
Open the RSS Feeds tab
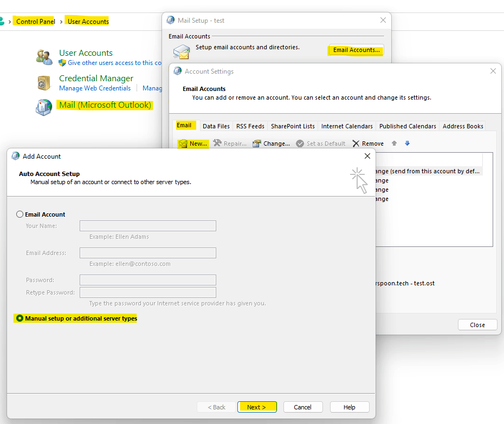click(x=250, y=126)
